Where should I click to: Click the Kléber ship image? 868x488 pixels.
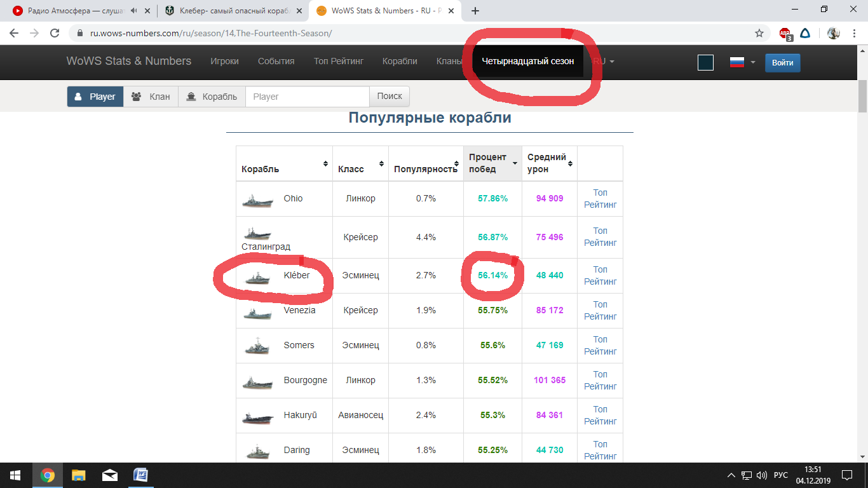pyautogui.click(x=257, y=278)
